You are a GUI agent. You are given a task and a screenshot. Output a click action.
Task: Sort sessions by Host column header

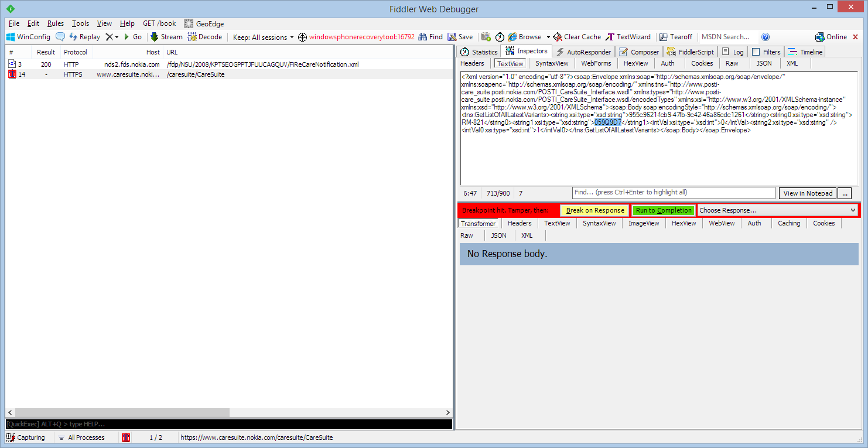[x=153, y=52]
